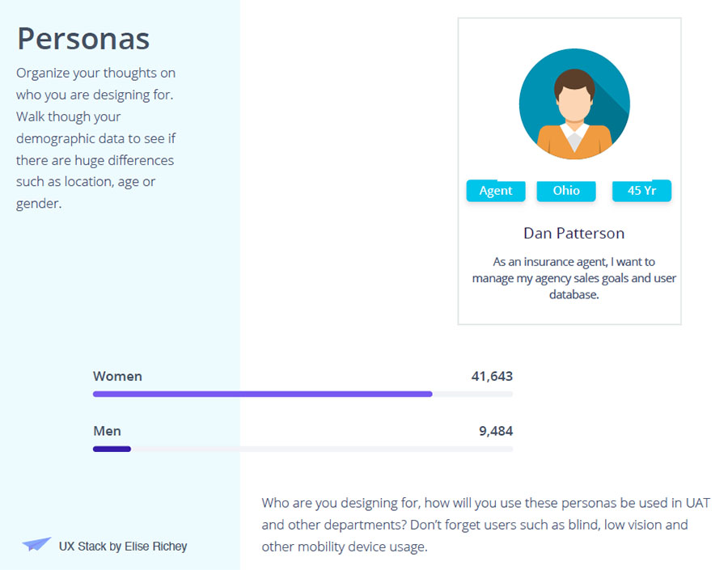Open the Dan Patterson persona name
This screenshot has height=570, width=728.
tap(574, 233)
